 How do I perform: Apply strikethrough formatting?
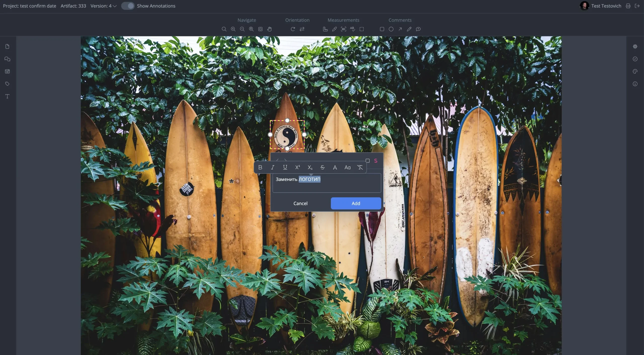click(x=323, y=167)
